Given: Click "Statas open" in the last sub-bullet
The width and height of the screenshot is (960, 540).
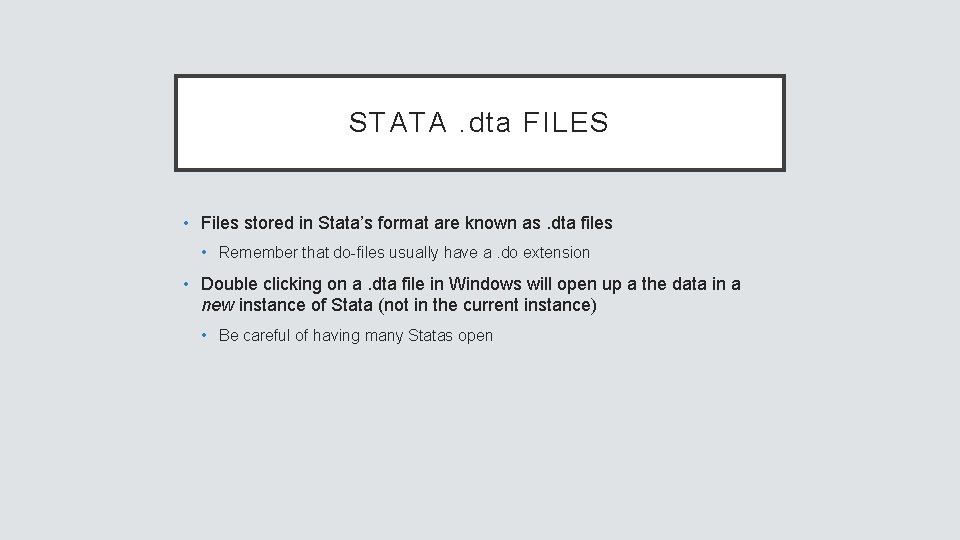Looking at the screenshot, I should (x=450, y=336).
